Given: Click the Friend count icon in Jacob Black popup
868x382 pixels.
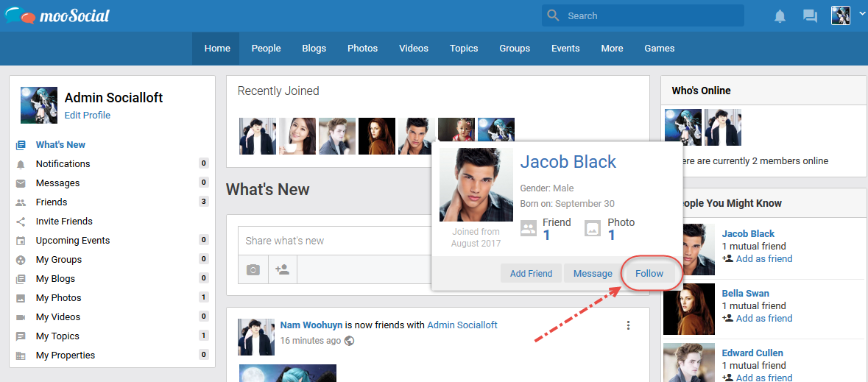Looking at the screenshot, I should tap(529, 228).
